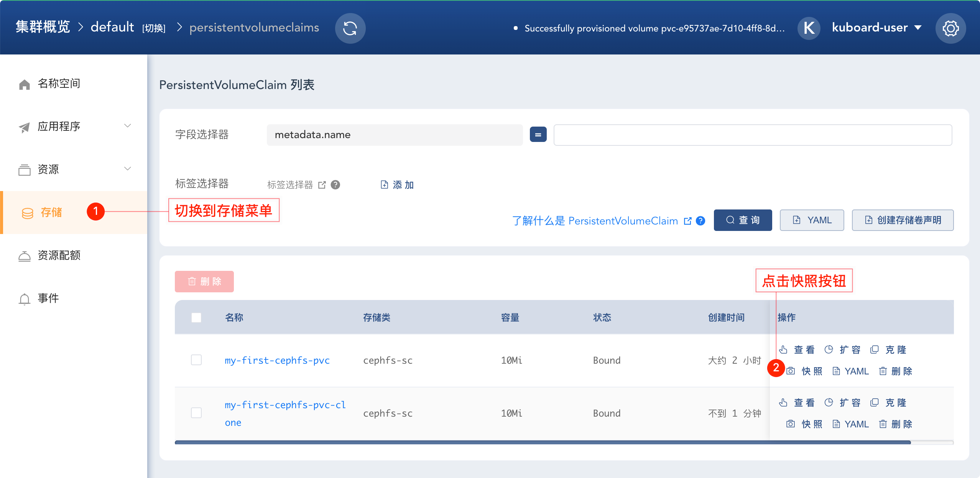Click the 查询 search button
This screenshot has width=980, height=478.
(743, 220)
